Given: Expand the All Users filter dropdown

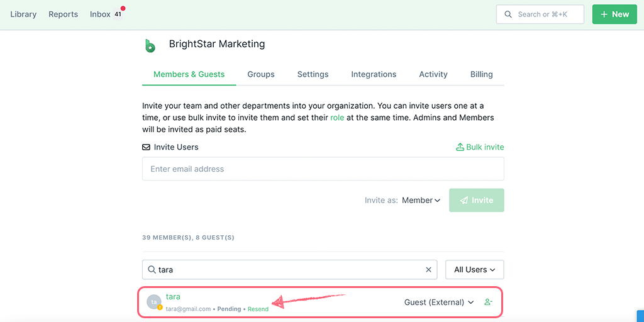Looking at the screenshot, I should click(475, 270).
